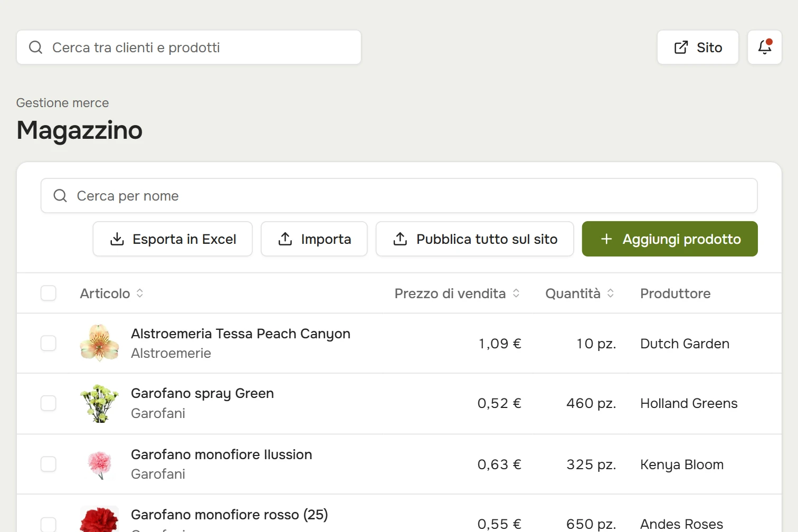Check the Garofano monofiore Ilussion row
This screenshot has height=532, width=798.
coord(49,464)
